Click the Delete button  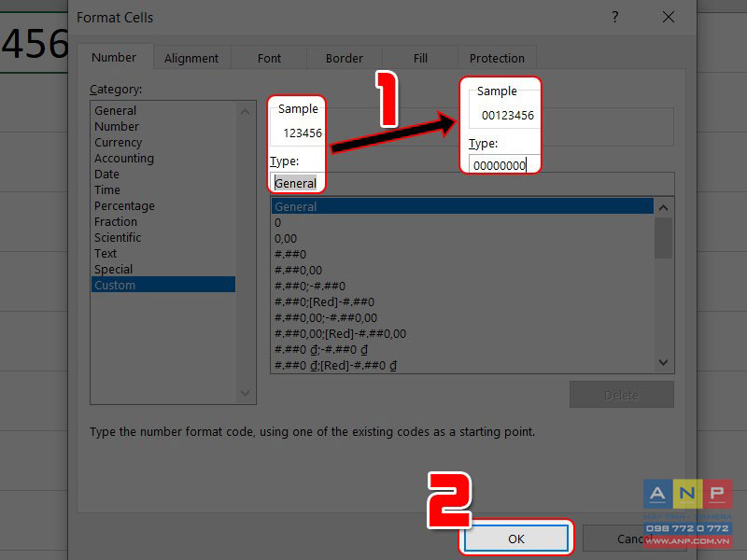tap(622, 395)
